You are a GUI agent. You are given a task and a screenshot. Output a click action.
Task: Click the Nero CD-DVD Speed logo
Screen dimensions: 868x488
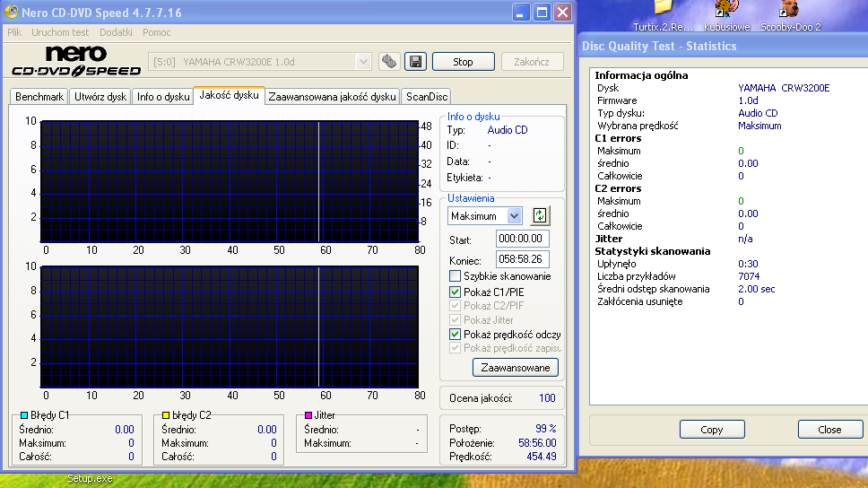point(75,61)
